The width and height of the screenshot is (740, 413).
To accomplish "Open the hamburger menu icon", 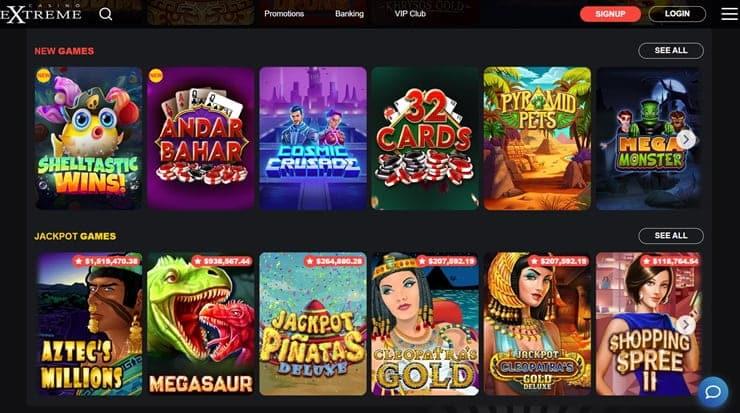I will coord(729,14).
